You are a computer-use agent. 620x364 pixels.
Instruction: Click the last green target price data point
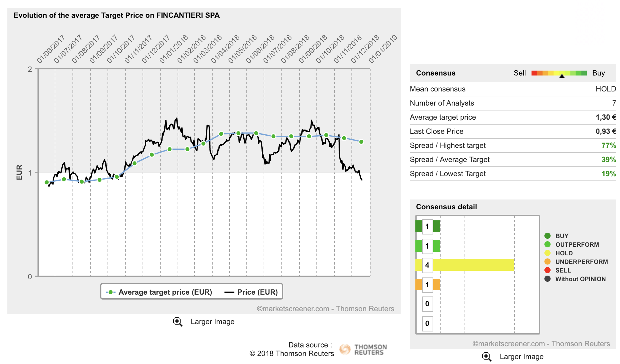point(361,142)
